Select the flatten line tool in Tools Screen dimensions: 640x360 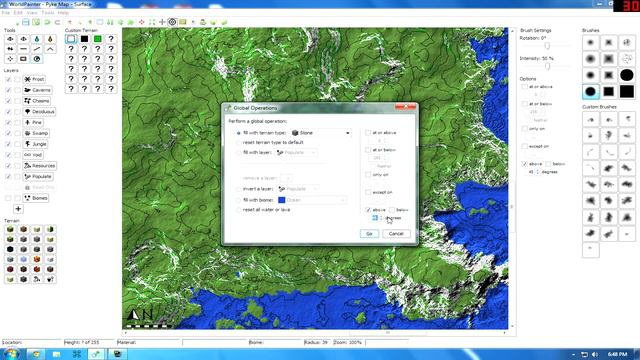pyautogui.click(x=23, y=49)
